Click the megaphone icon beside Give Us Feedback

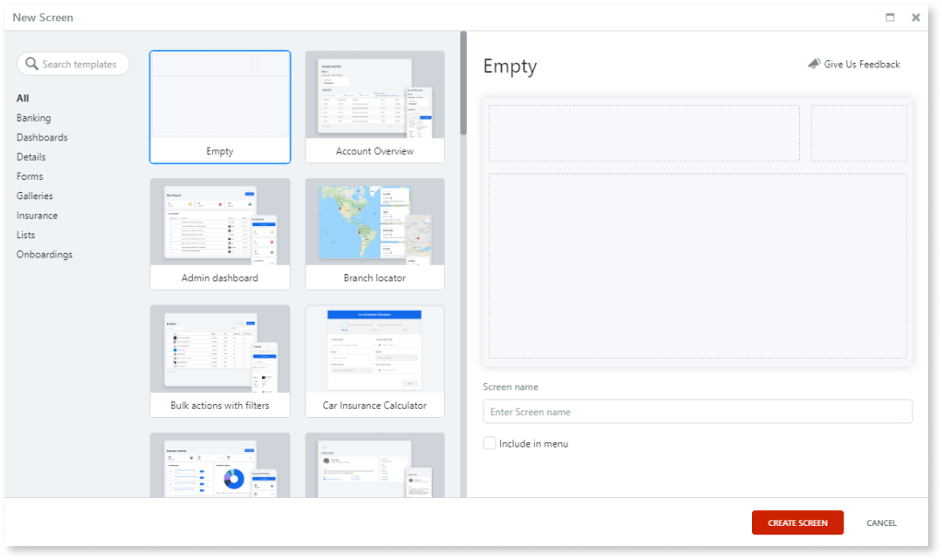coord(814,64)
